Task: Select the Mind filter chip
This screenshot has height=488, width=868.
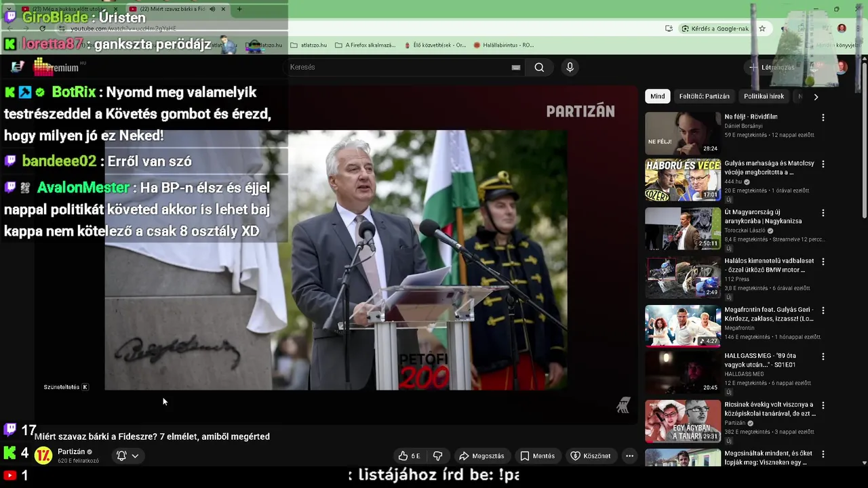Action: [x=658, y=96]
